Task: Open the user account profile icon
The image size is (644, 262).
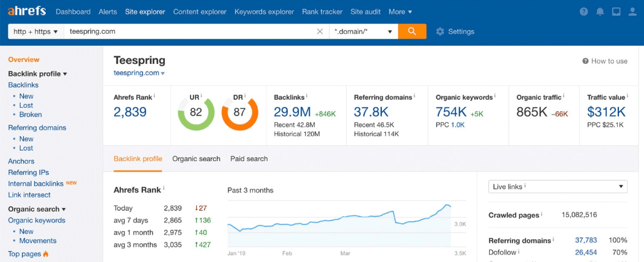Action: 632,12
